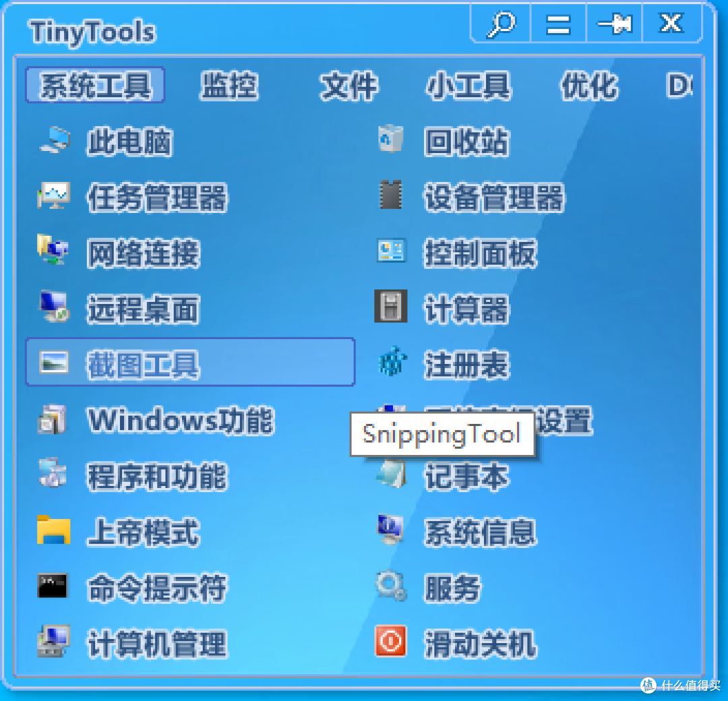This screenshot has width=728, height=701.
Task: Click the 截图工具 picture icon
Action: tap(54, 362)
